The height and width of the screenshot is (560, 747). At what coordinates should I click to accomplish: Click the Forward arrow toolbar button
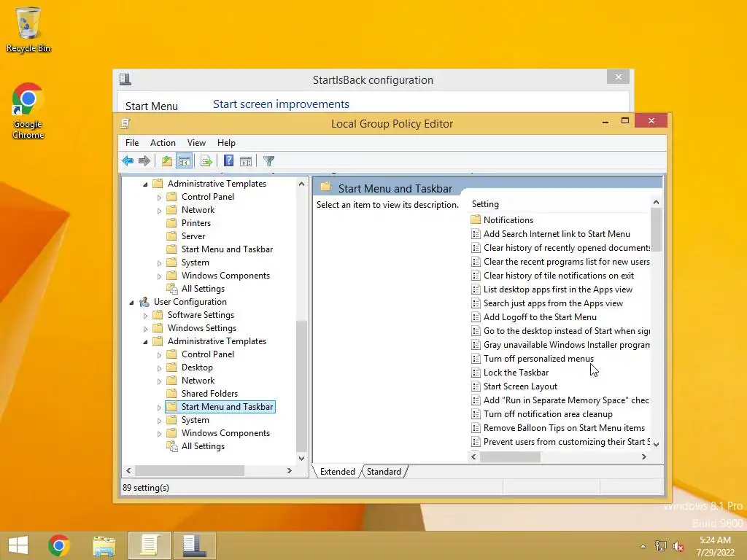[144, 161]
